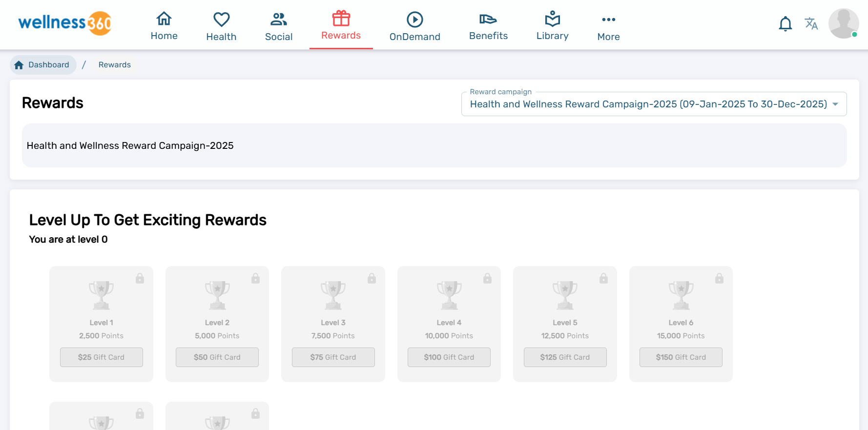Open notifications bell icon
868x430 pixels.
tap(785, 23)
